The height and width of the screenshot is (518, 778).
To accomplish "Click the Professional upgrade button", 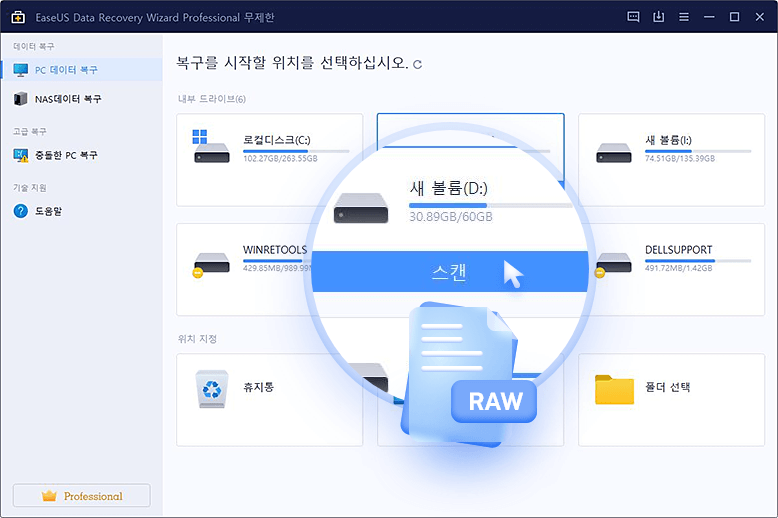I will click(x=81, y=496).
